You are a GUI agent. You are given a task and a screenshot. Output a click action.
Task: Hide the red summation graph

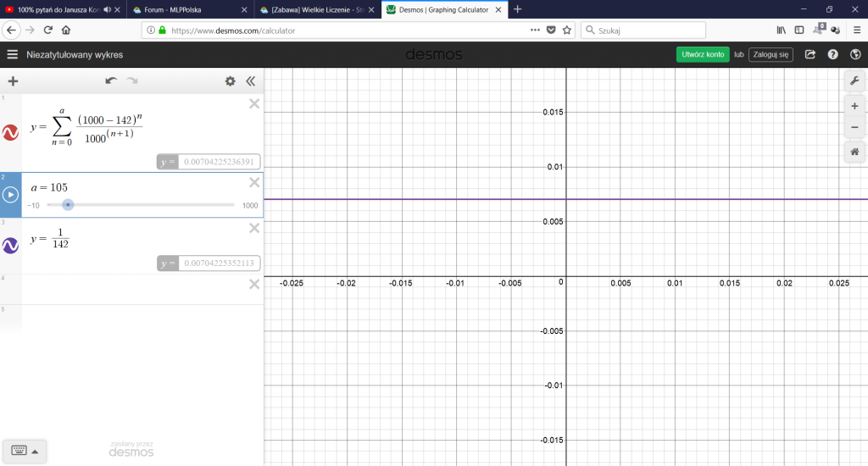tap(10, 132)
